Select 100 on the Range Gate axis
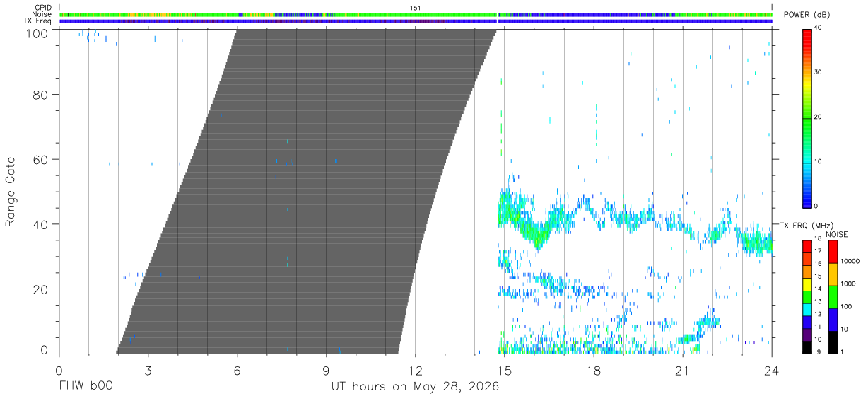Image resolution: width=868 pixels, height=401 pixels. (x=38, y=33)
